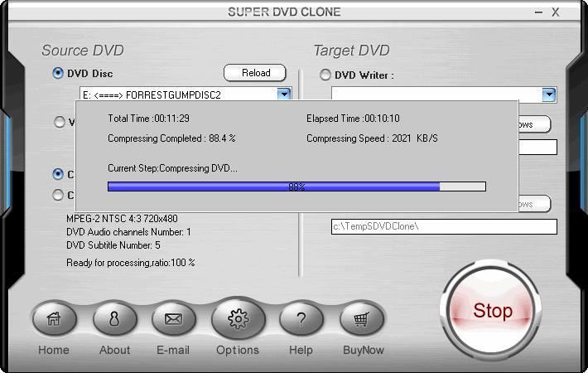Screen dimensions: 588x373
Task: Click the Target DVD heading
Action: pos(351,51)
